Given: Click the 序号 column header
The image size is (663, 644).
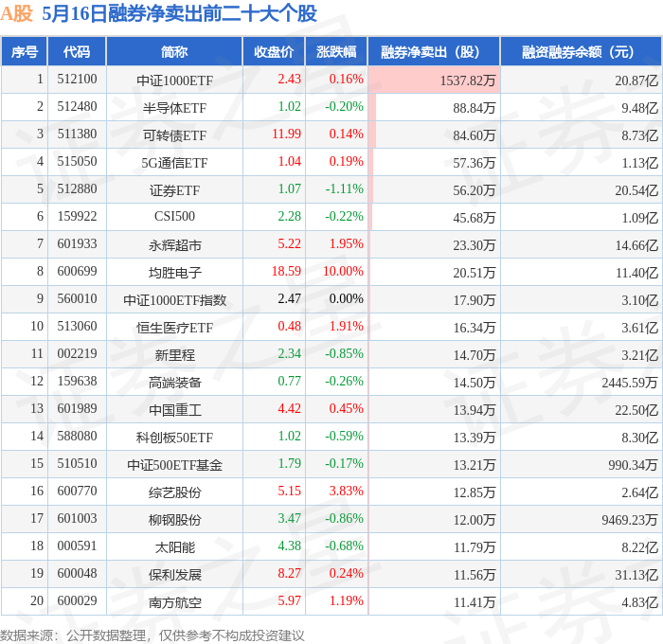Looking at the screenshot, I should click(x=25, y=51).
